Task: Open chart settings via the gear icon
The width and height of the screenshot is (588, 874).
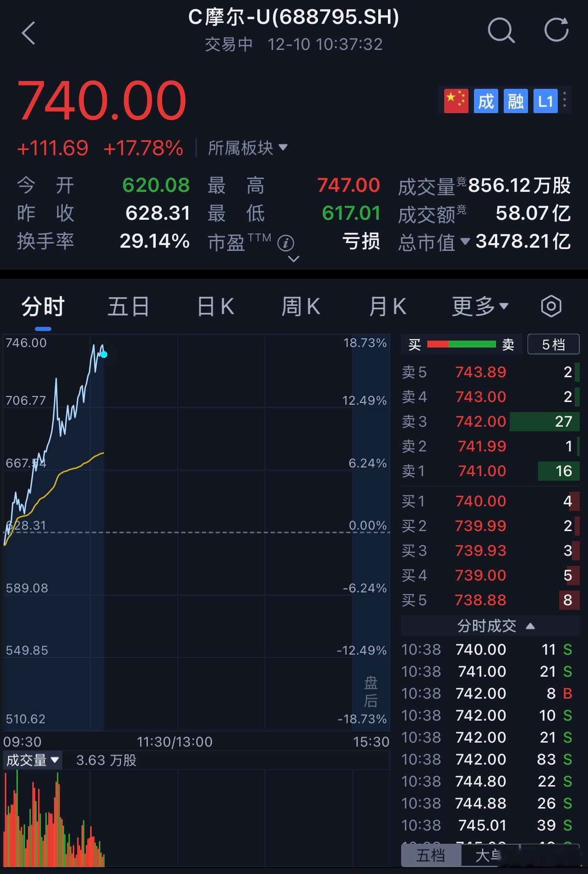Action: 551,306
